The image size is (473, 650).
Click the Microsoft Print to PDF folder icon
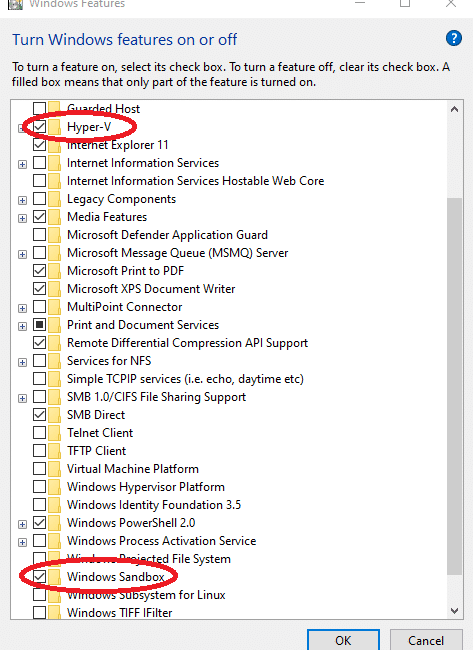click(x=55, y=271)
